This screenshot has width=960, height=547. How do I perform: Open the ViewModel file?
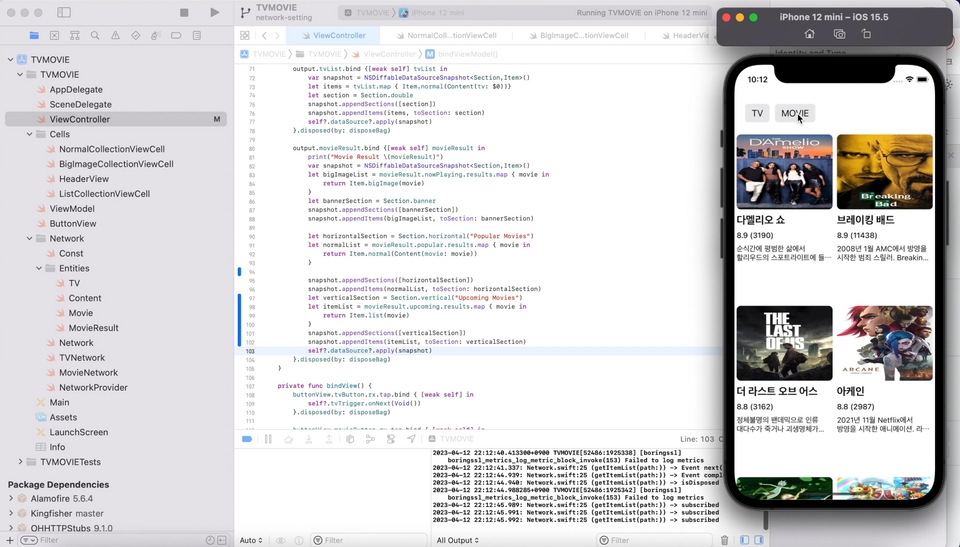pos(72,209)
